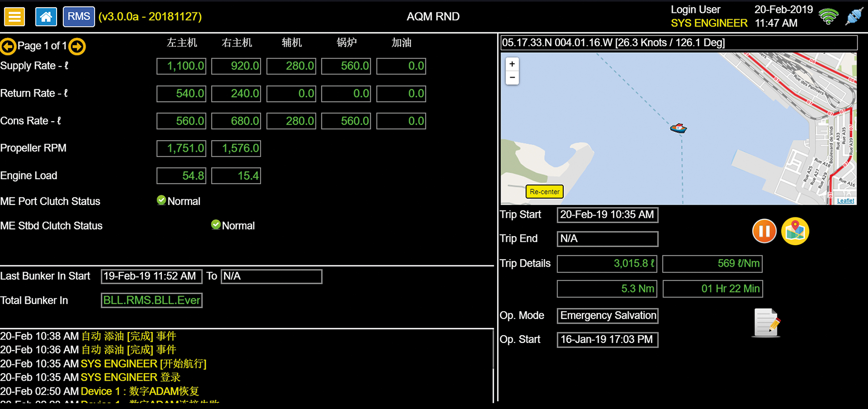Select log entry 20-Feb 10:38 AM 自动添油

89,336
